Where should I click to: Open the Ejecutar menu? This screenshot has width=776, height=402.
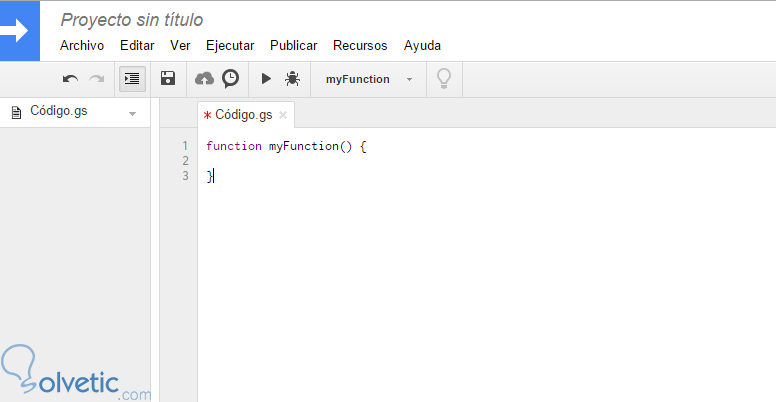point(230,45)
